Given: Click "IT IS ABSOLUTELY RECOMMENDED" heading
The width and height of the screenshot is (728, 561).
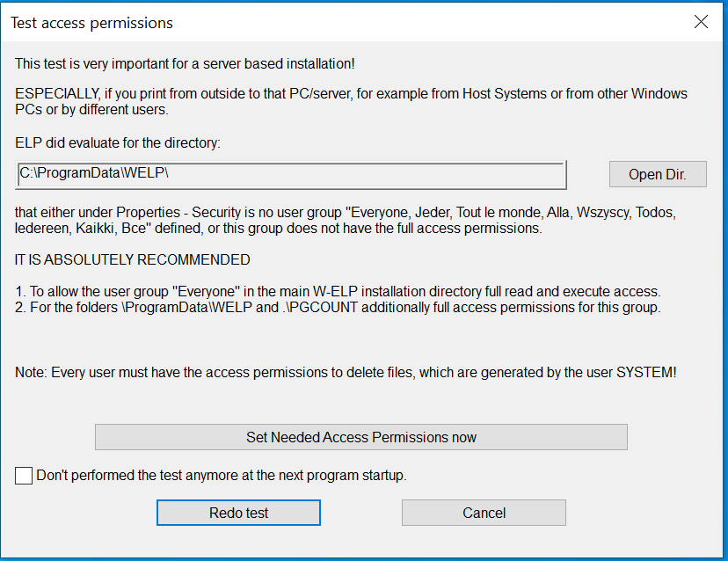Looking at the screenshot, I should (x=133, y=260).
